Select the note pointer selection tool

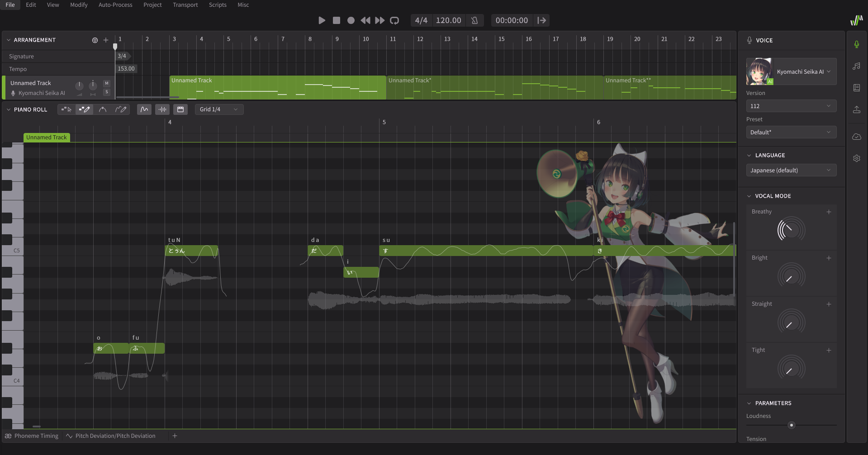coord(66,109)
